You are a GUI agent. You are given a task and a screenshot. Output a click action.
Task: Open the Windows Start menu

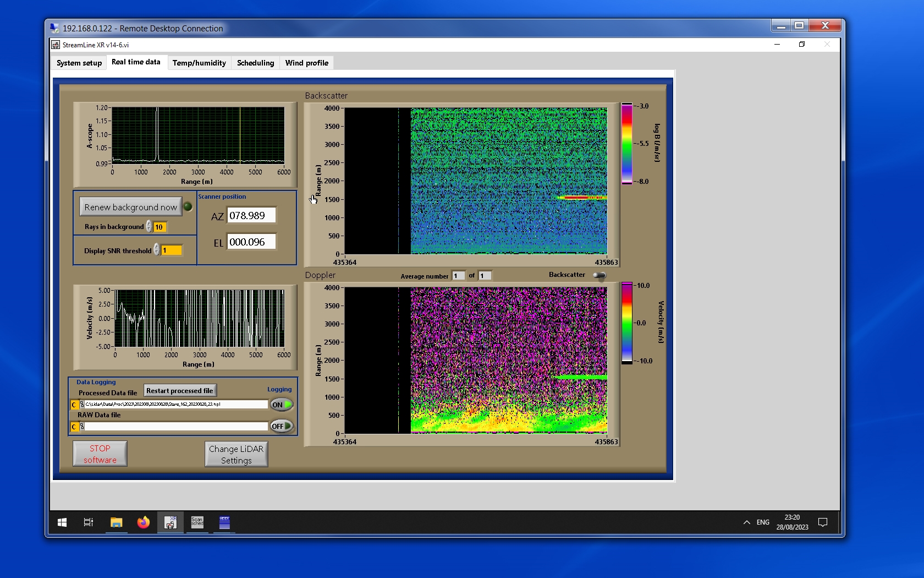[62, 522]
